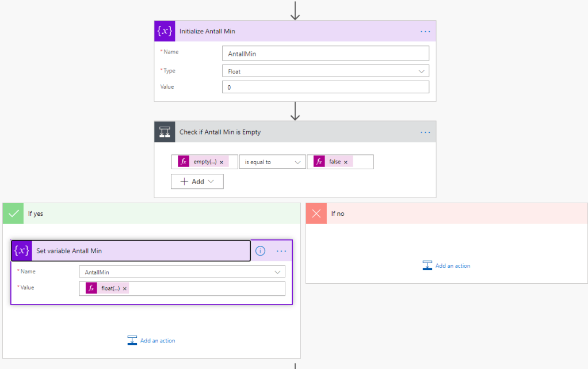The width and height of the screenshot is (588, 369).
Task: Click the Set variable Antall Min icon
Action: point(21,250)
